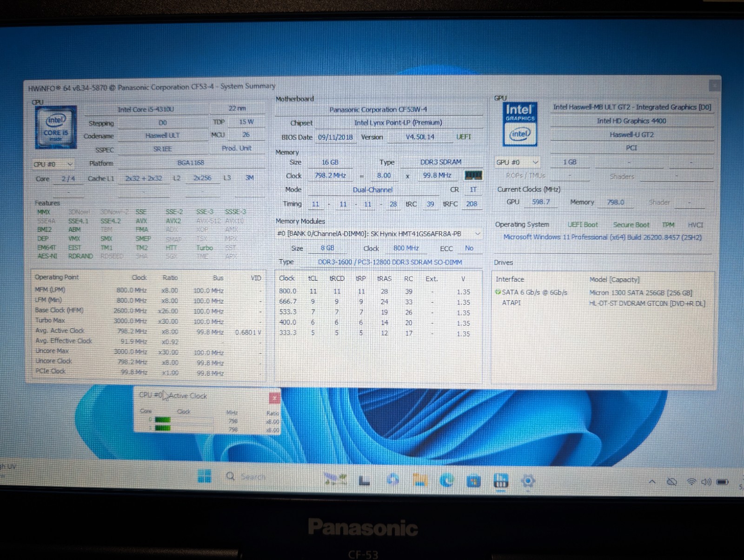Click the Dual-Channel mode field
The image size is (744, 560).
point(372,190)
